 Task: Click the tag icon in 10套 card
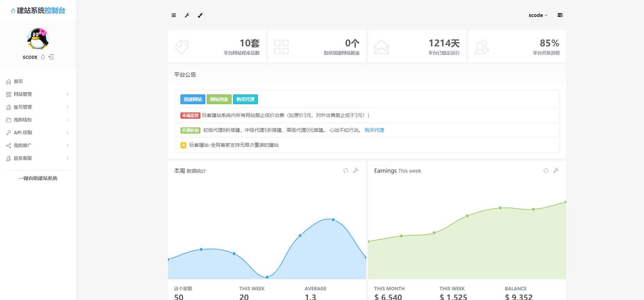(181, 47)
